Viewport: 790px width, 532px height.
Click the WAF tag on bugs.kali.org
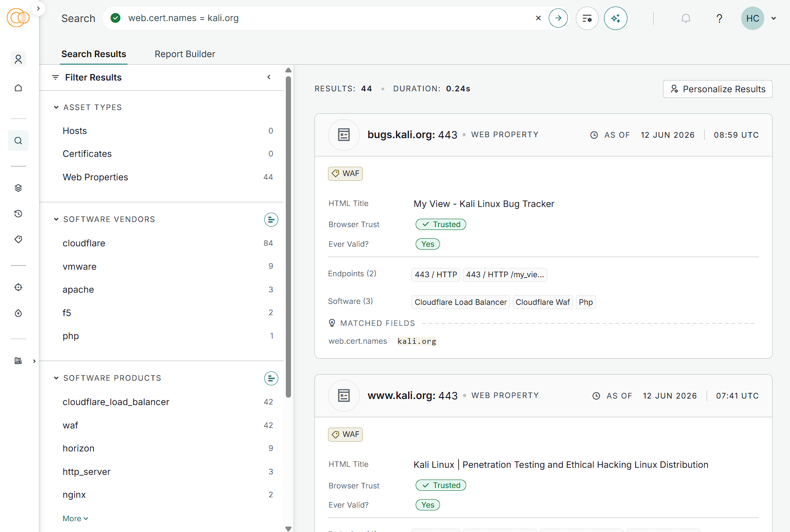345,174
